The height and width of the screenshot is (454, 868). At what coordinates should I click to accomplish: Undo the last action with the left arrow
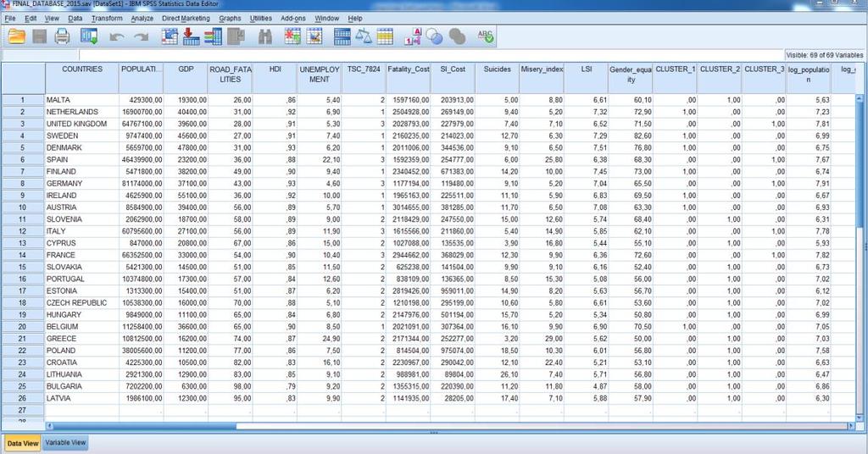point(116,37)
